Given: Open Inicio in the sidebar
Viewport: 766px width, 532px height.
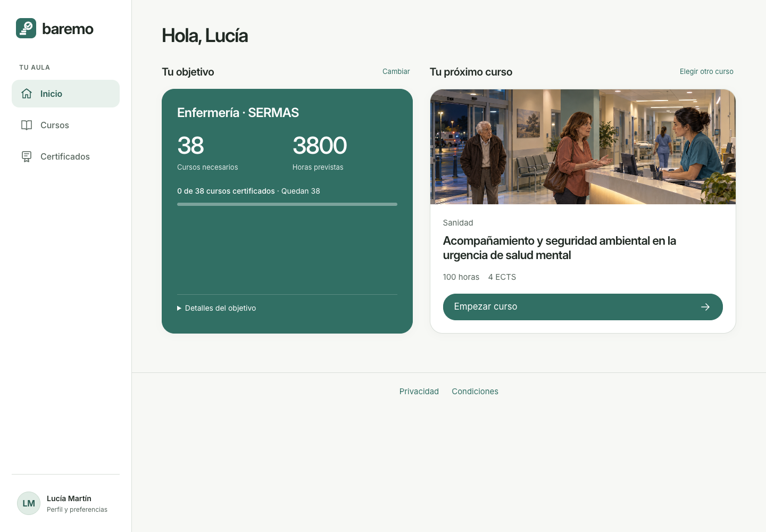Looking at the screenshot, I should (x=65, y=94).
